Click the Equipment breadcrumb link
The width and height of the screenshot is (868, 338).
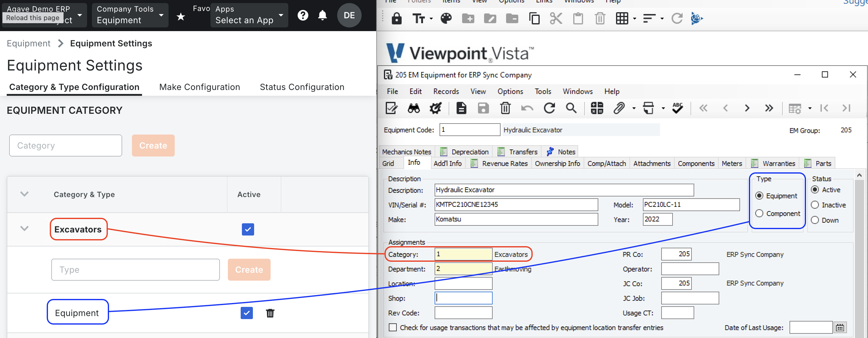29,43
